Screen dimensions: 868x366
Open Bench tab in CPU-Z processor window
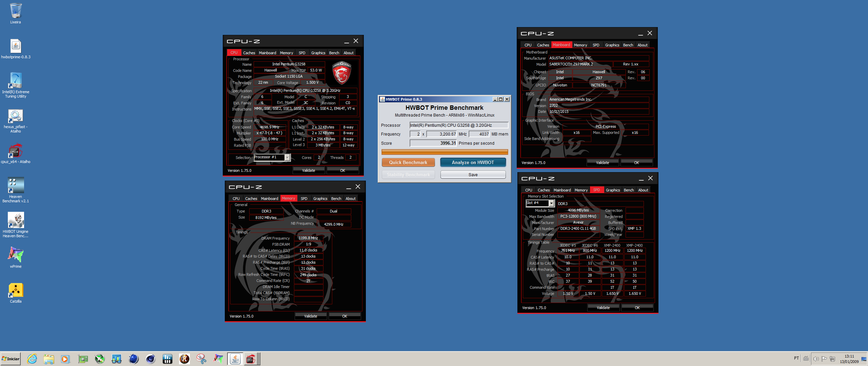(x=334, y=53)
